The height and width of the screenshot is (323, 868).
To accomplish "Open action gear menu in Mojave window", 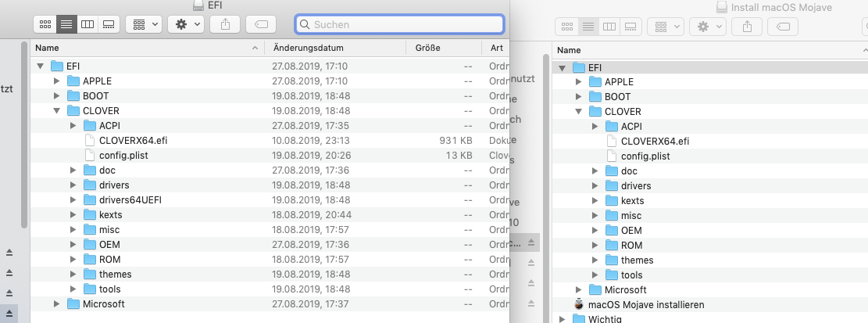I will (708, 26).
